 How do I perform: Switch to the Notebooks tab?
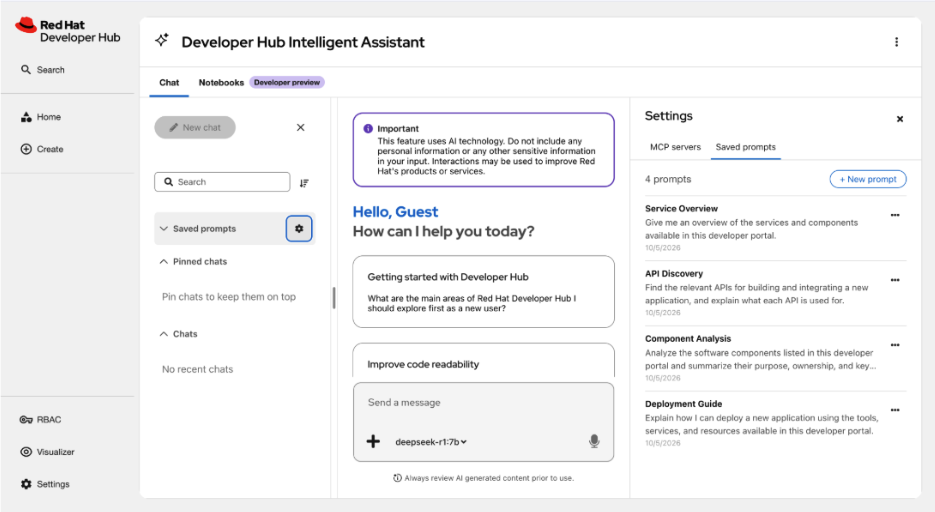pyautogui.click(x=221, y=82)
